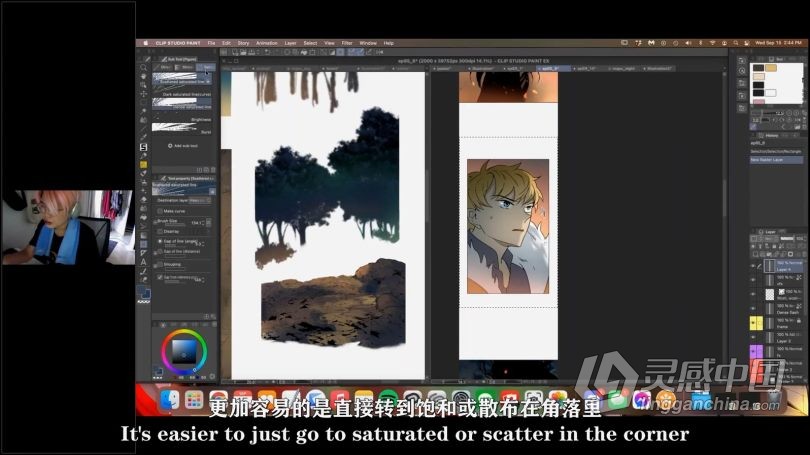This screenshot has height=455, width=810.
Task: Adjust the layer opacity slider
Action: point(787,239)
